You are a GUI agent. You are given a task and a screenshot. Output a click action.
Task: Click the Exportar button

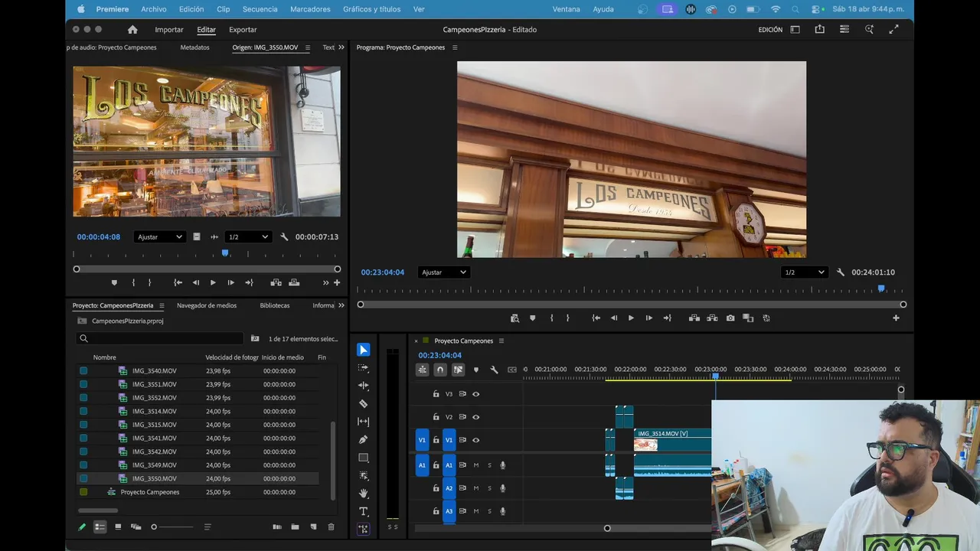(243, 30)
